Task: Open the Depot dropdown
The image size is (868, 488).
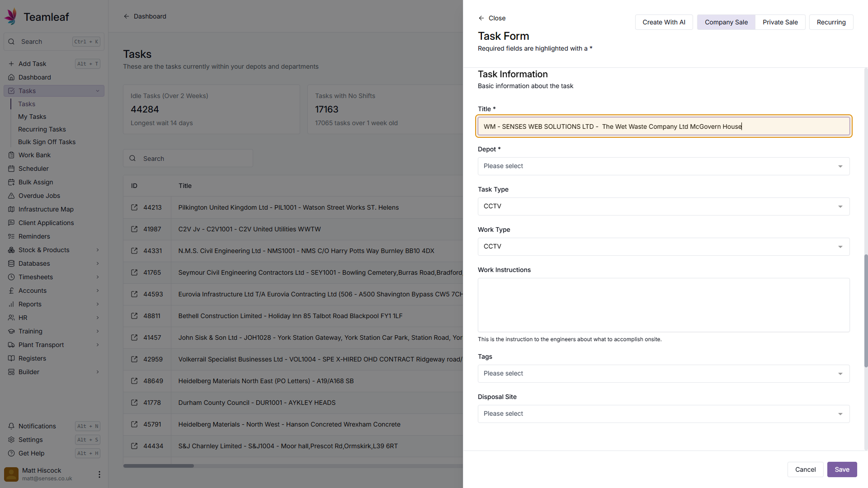Action: [664, 166]
